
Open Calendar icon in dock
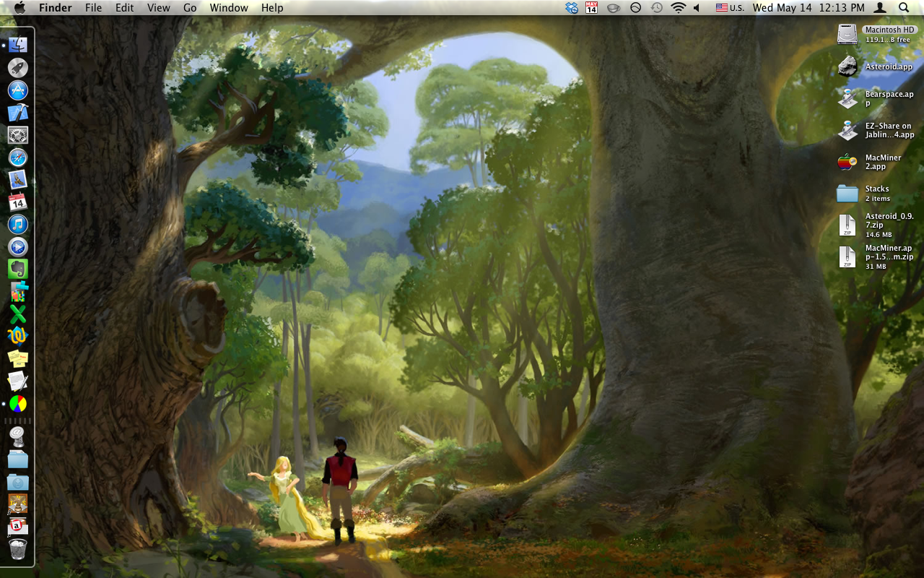[17, 202]
